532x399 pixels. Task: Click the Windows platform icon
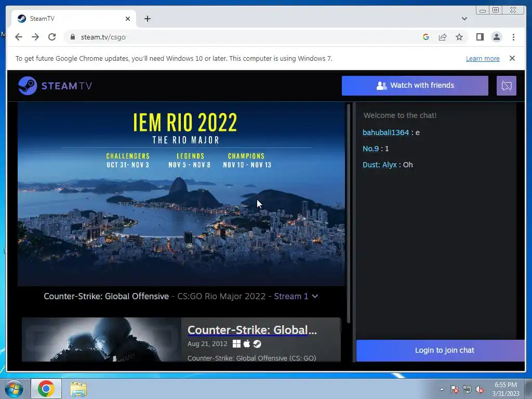point(236,344)
